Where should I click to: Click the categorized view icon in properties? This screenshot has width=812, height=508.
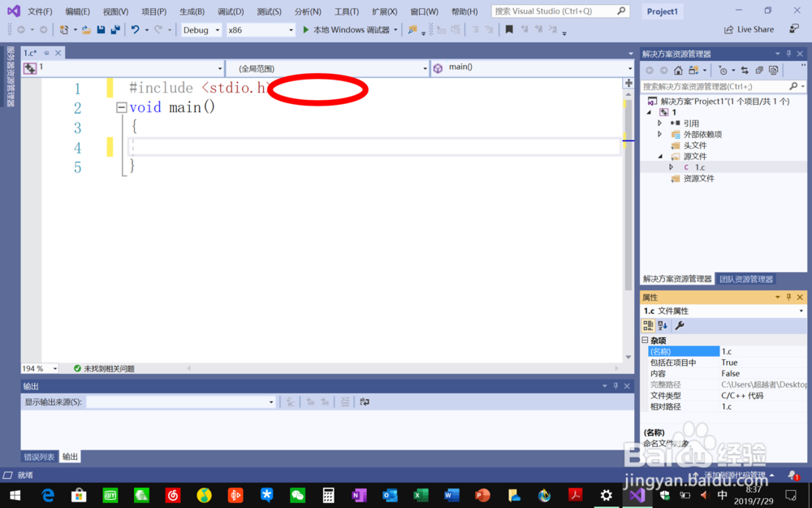click(x=648, y=326)
